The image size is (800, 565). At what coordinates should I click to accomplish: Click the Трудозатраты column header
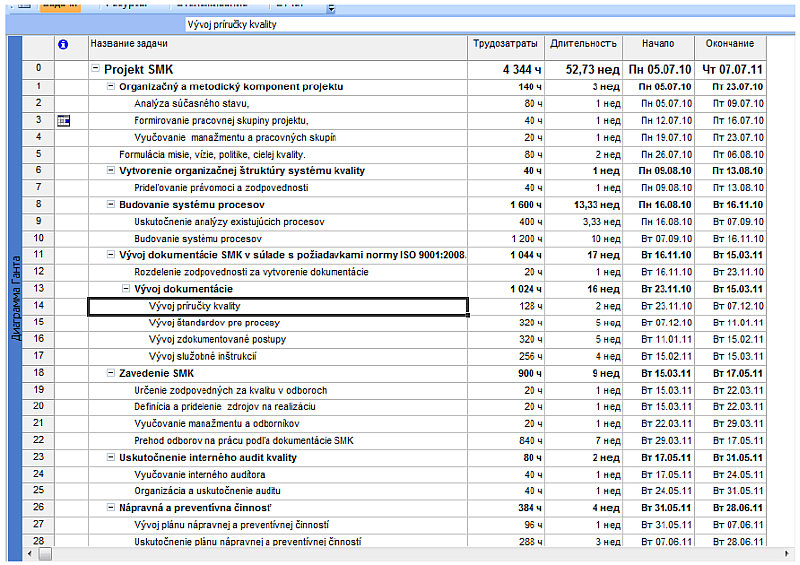[x=506, y=48]
